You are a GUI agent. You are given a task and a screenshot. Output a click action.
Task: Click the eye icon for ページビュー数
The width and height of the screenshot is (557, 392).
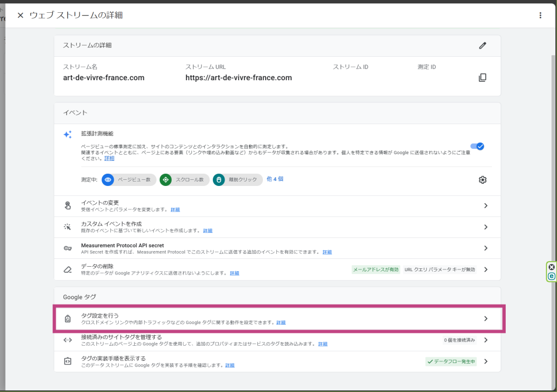[108, 180]
